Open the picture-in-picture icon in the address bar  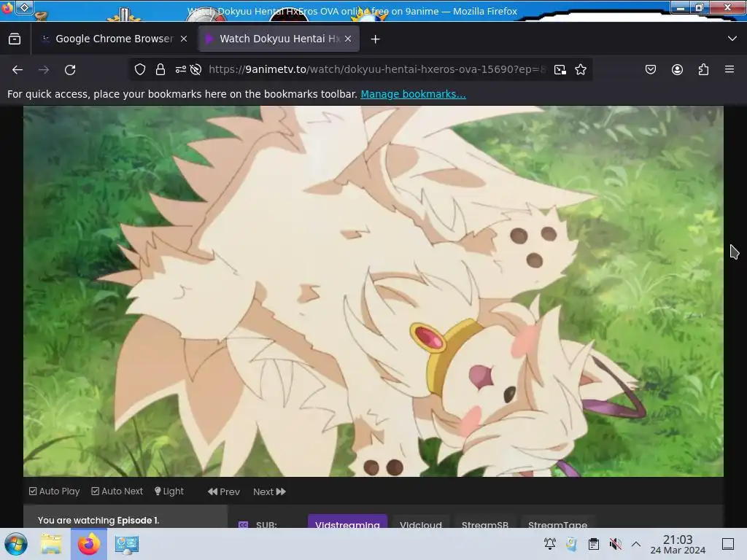coord(560,69)
